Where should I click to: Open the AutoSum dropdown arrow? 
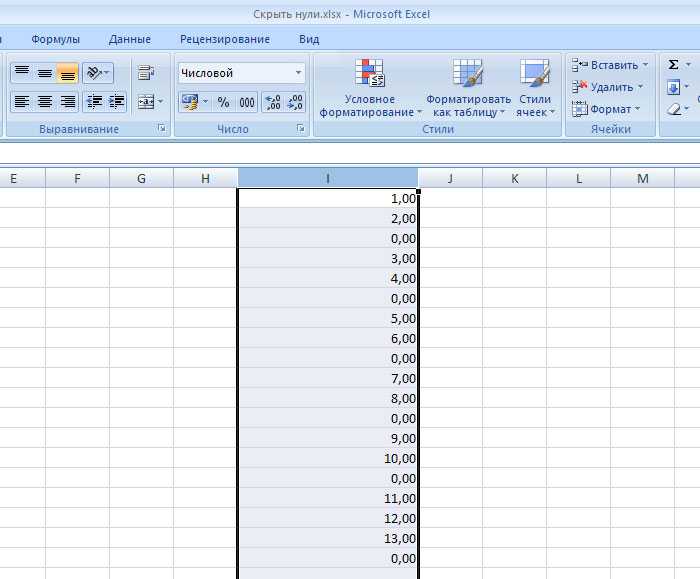coord(688,65)
